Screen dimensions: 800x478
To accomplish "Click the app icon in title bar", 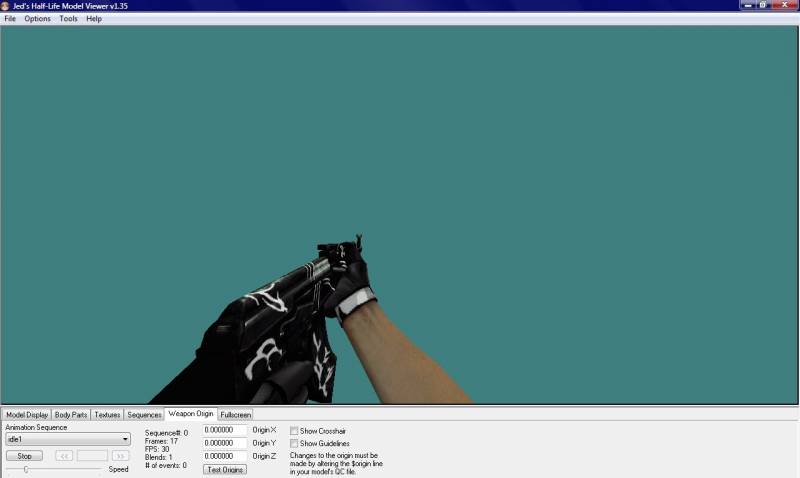I will pyautogui.click(x=5, y=6).
